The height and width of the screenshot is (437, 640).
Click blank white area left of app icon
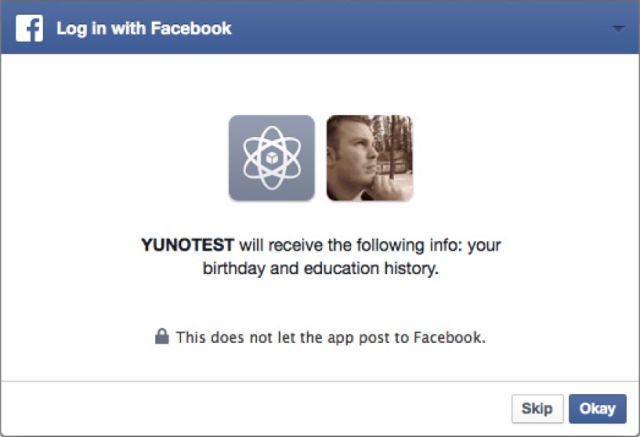coord(120,158)
